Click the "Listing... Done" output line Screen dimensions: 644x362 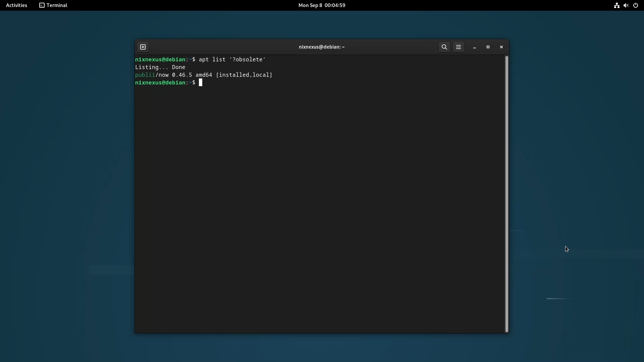(x=160, y=67)
